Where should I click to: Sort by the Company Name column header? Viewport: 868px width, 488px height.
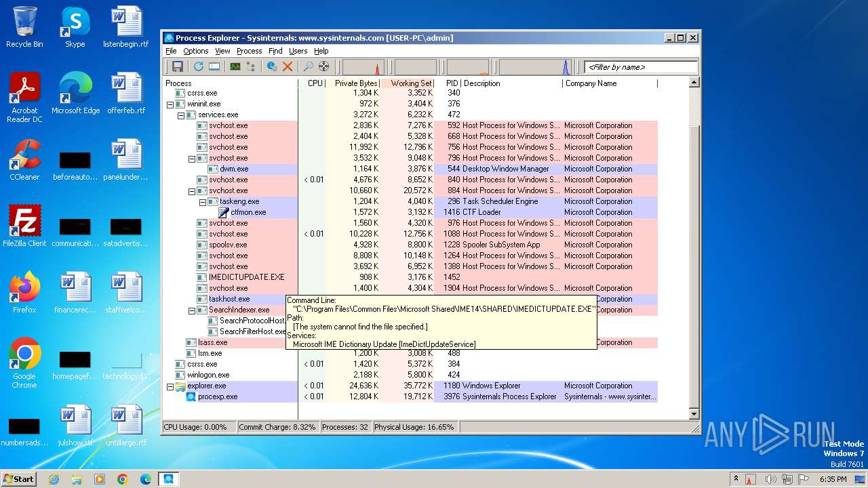(610, 83)
